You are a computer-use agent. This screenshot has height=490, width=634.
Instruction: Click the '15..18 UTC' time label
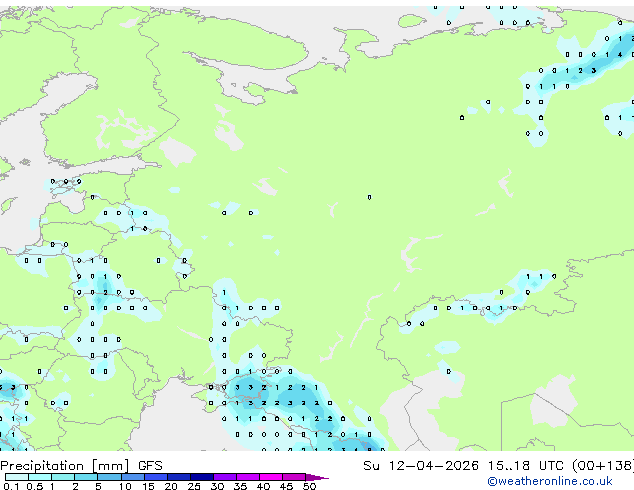[526, 466]
